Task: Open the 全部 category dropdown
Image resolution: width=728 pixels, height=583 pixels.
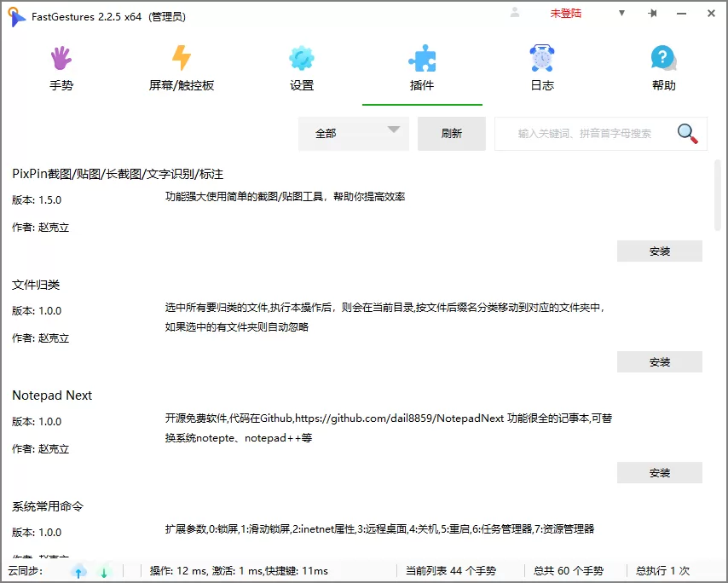Action: pos(353,134)
